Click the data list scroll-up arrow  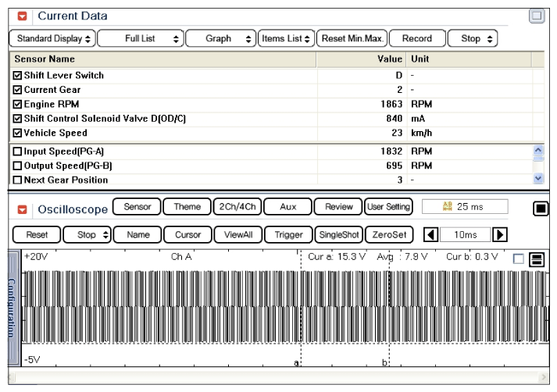point(538,150)
